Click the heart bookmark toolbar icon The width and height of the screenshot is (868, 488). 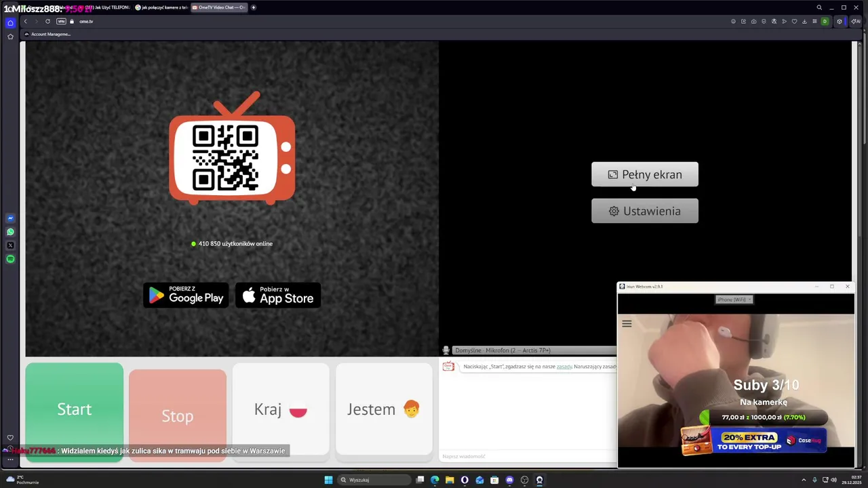794,21
